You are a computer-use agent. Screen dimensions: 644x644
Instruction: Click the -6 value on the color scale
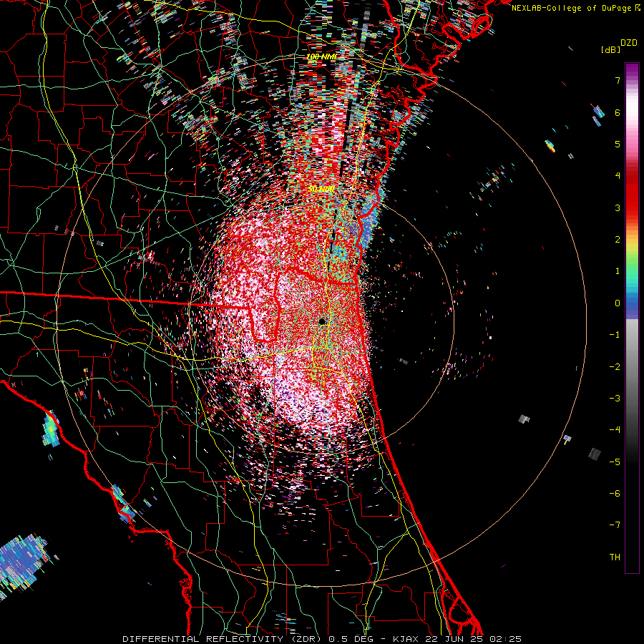(x=615, y=494)
